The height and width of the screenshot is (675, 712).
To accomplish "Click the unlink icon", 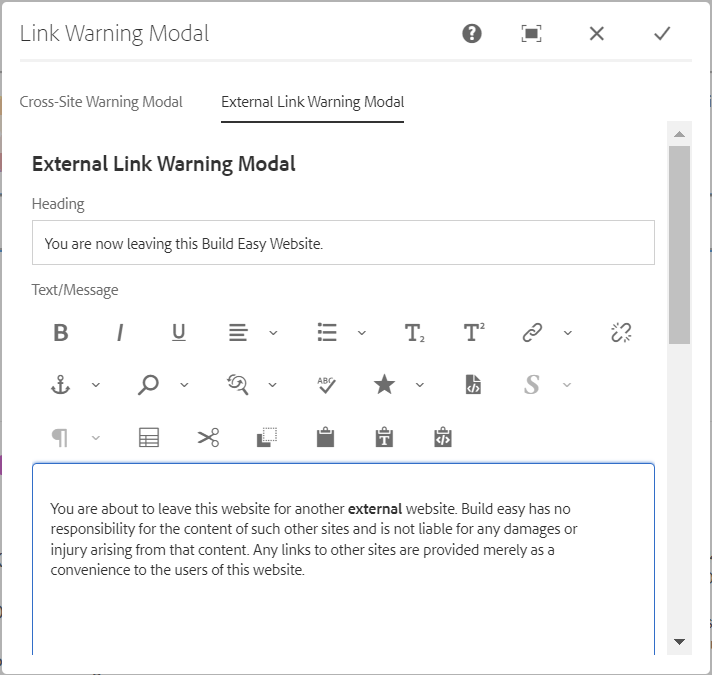I will [x=621, y=333].
